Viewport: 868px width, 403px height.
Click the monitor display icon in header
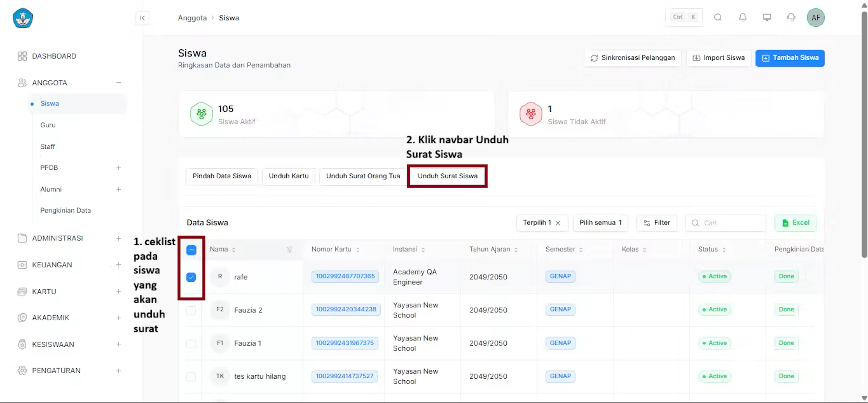767,17
